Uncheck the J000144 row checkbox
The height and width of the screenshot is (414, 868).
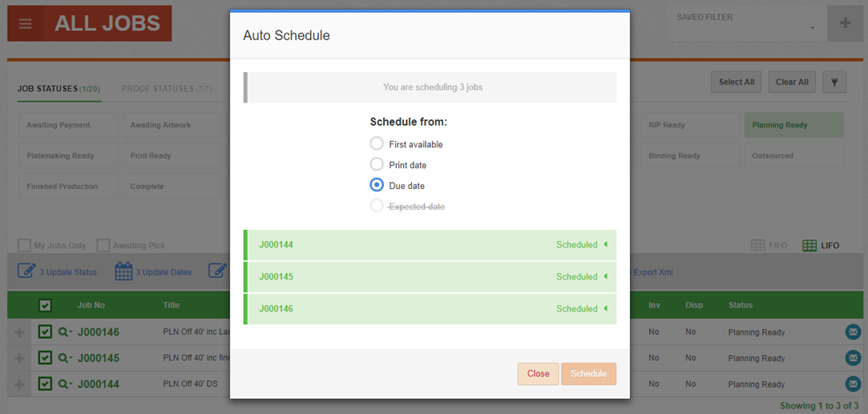point(45,384)
